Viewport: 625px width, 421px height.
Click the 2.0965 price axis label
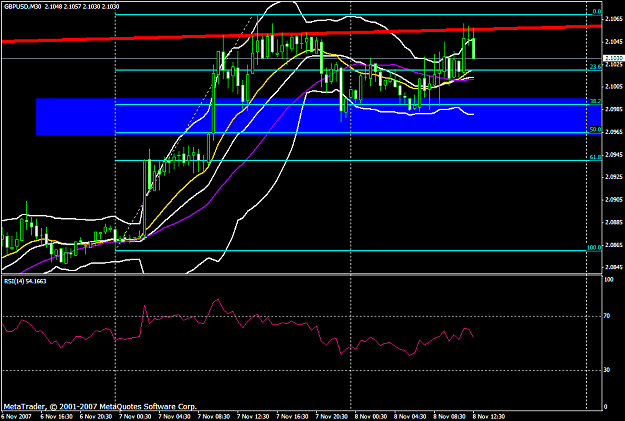613,132
